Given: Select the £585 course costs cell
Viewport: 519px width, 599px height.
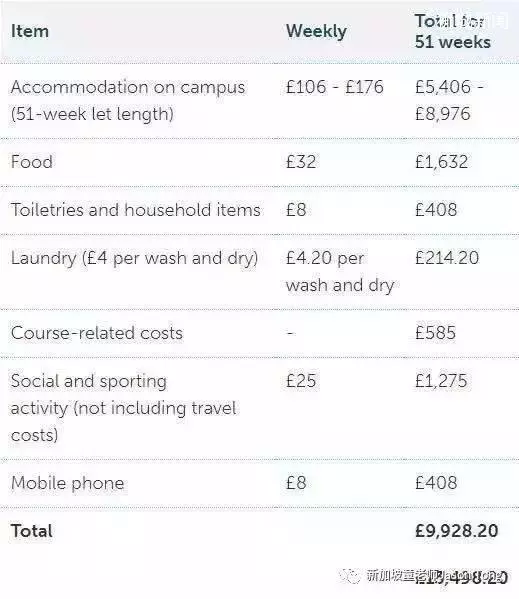Looking at the screenshot, I should (435, 333).
